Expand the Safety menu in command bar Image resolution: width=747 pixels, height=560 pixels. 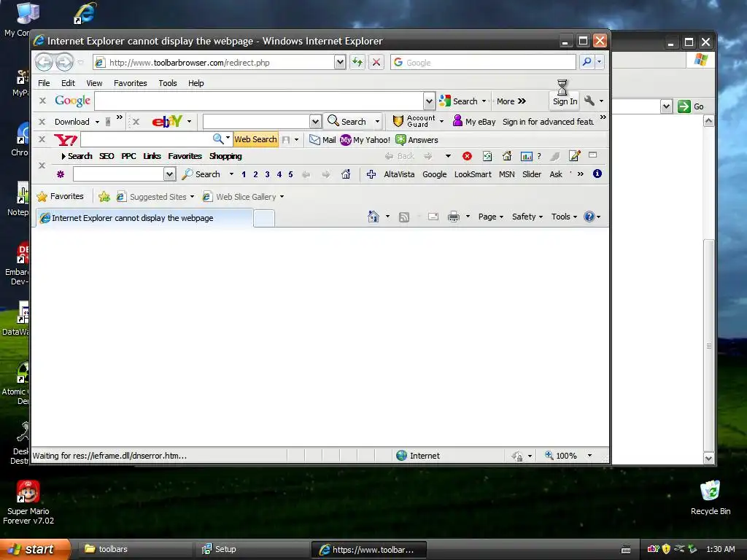[527, 217]
